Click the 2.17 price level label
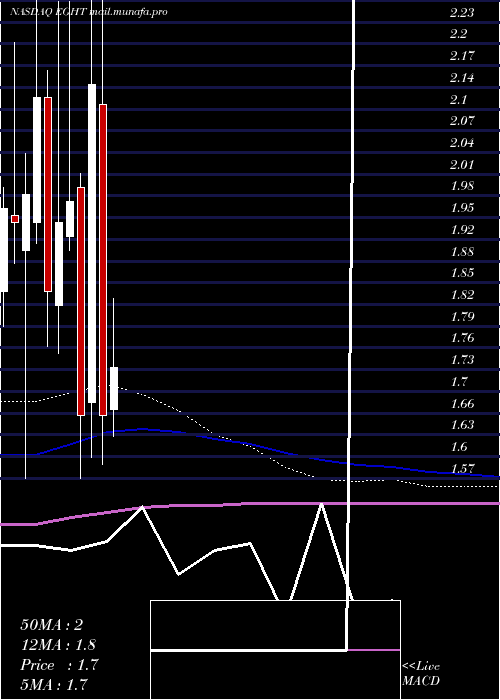500x700 pixels. click(462, 56)
